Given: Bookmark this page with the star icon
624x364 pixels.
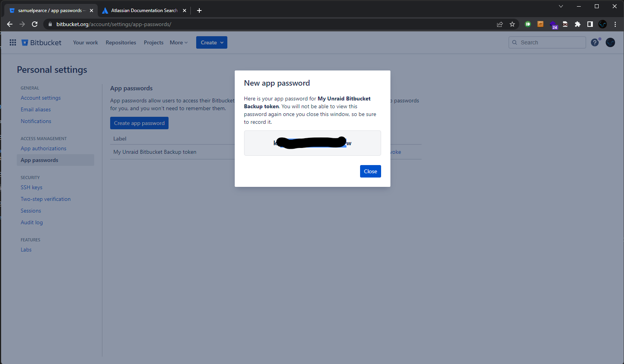Looking at the screenshot, I should coord(512,24).
